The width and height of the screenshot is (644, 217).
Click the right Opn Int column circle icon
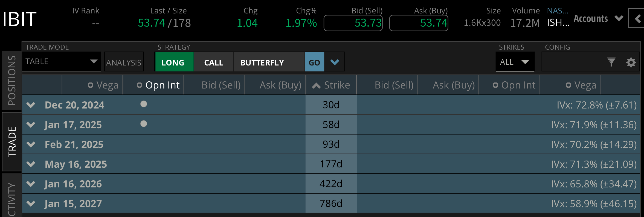495,85
